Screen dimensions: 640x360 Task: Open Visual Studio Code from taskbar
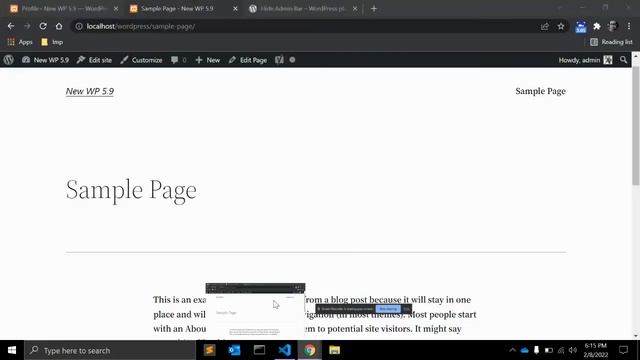[284, 350]
